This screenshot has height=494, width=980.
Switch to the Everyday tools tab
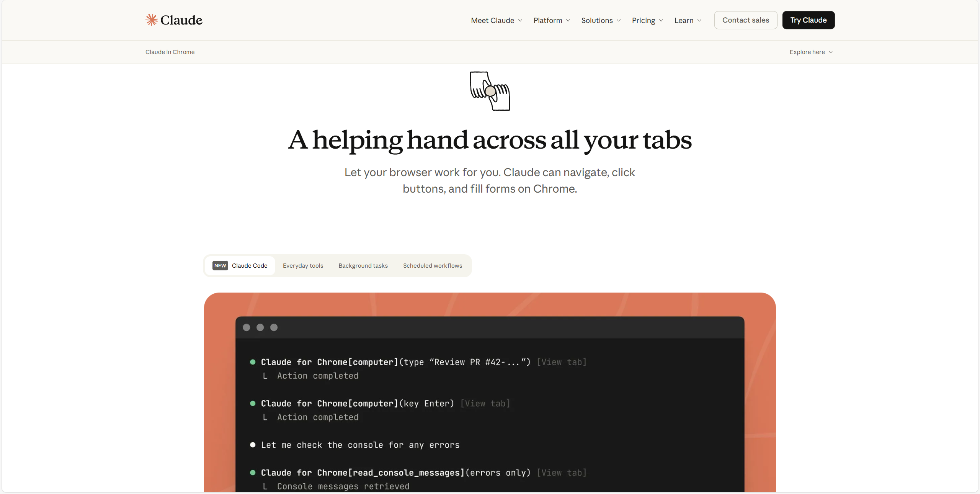pyautogui.click(x=303, y=265)
